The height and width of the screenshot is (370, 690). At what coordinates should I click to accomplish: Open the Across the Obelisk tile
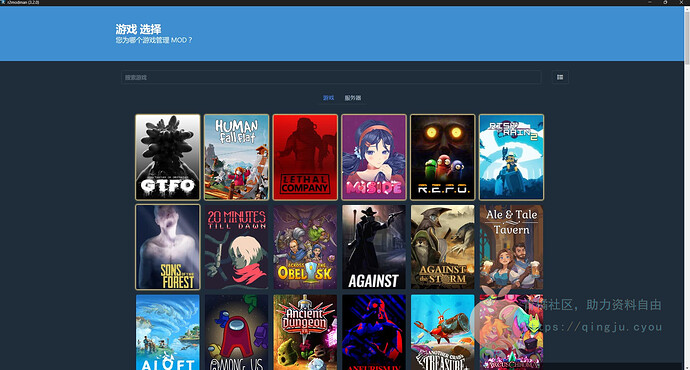305,247
